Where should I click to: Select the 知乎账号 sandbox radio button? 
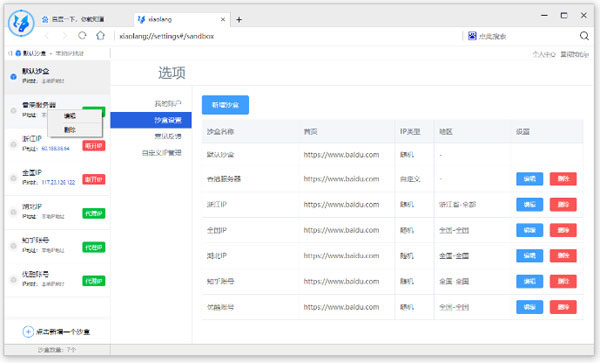pos(13,246)
